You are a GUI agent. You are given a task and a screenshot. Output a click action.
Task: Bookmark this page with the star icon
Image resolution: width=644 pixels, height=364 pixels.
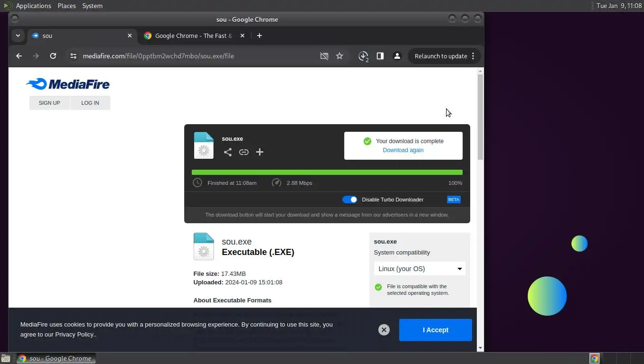coord(340,56)
